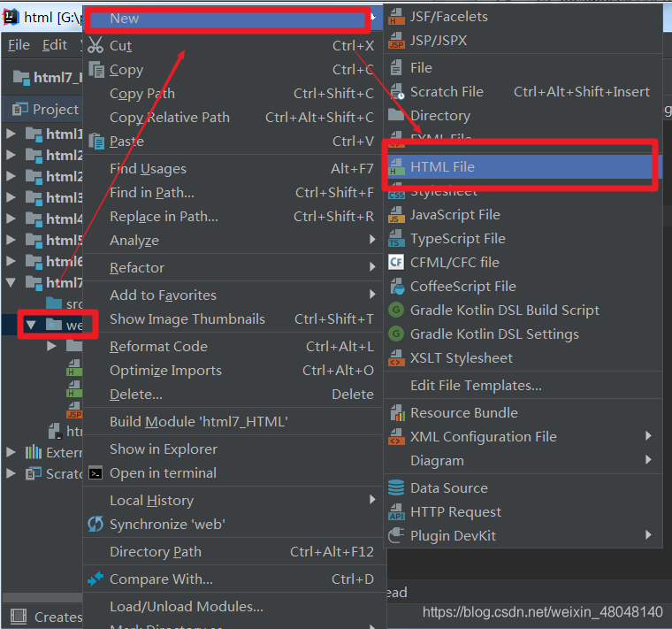672x629 pixels.
Task: Open the Diagram submenu arrow
Action: [648, 460]
